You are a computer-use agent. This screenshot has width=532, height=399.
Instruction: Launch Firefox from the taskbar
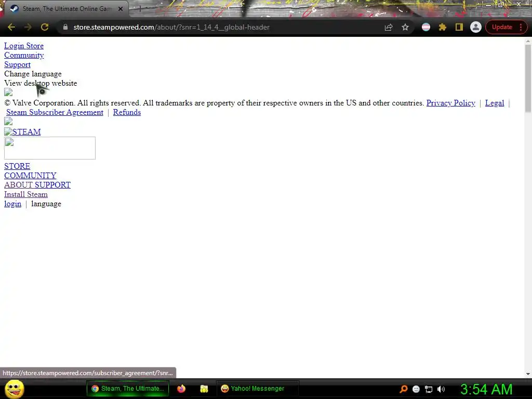pos(181,389)
